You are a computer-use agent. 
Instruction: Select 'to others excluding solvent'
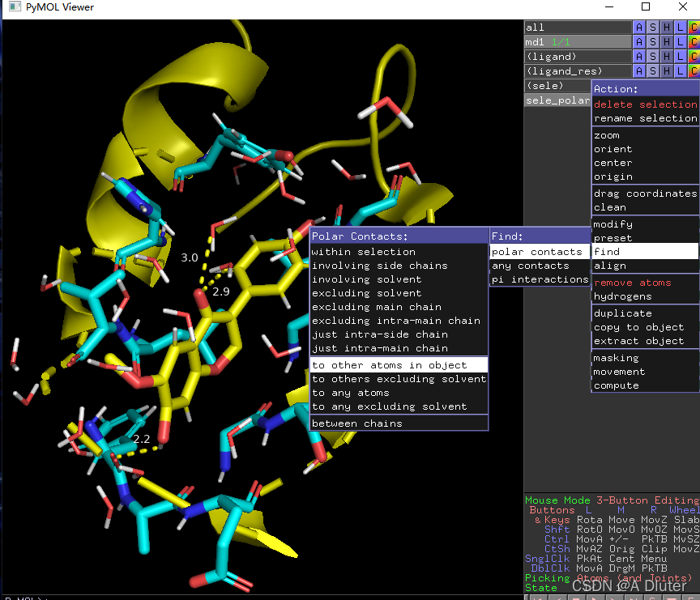[399, 379]
